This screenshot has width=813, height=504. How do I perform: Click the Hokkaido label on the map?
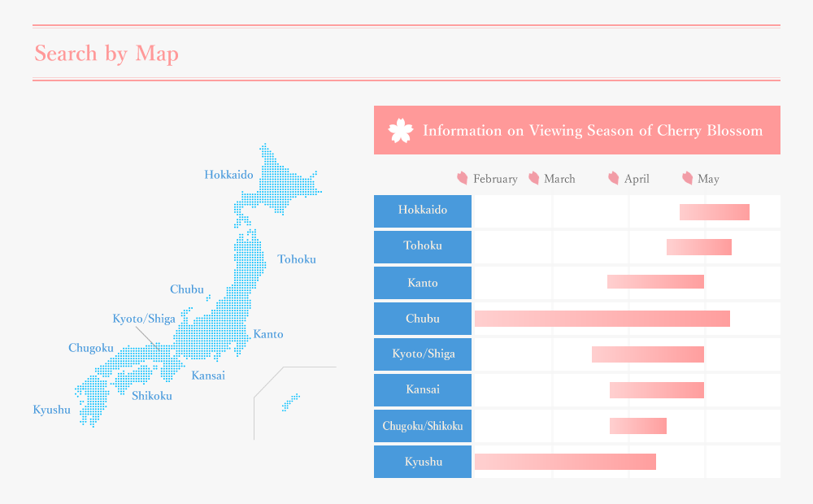click(x=228, y=175)
